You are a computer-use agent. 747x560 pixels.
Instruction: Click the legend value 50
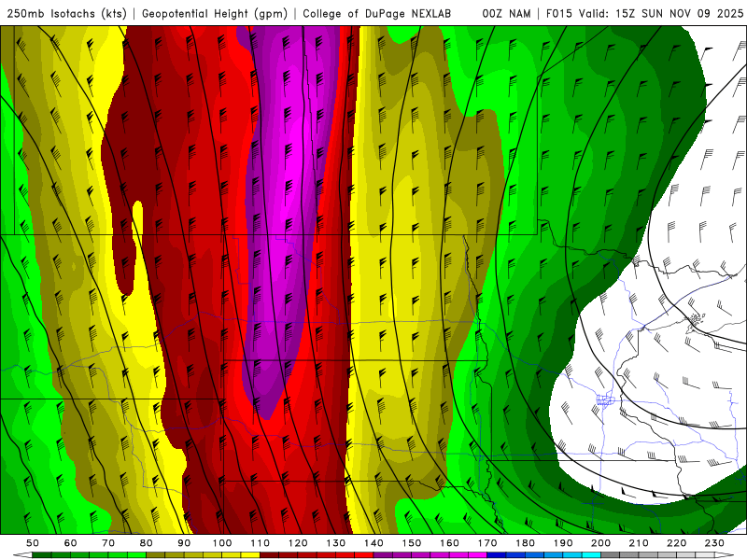point(33,543)
